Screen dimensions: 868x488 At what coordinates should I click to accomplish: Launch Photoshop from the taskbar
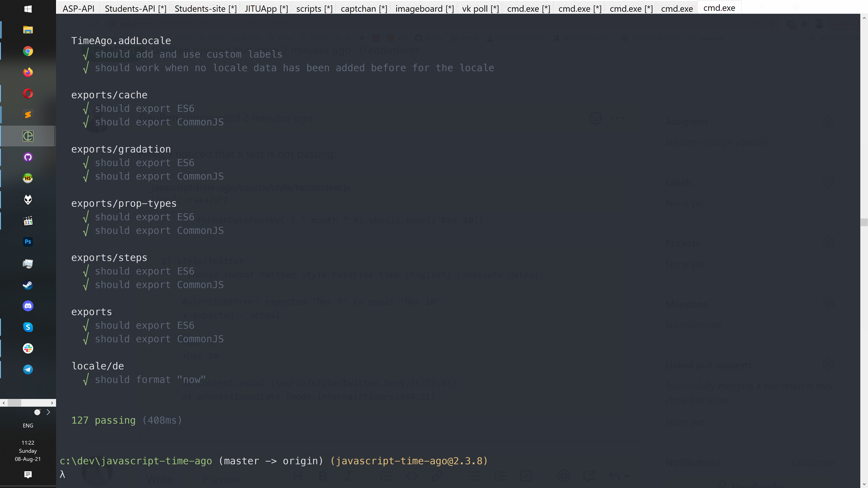pyautogui.click(x=28, y=242)
